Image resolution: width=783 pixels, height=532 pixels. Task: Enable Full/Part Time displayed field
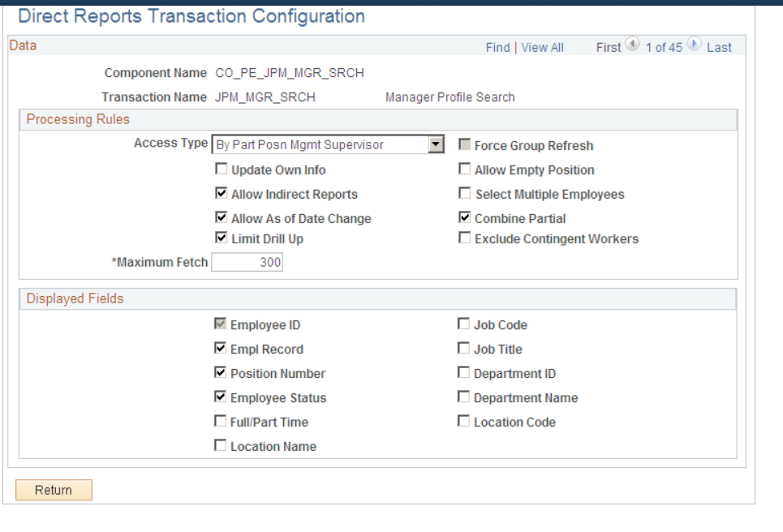[220, 422]
